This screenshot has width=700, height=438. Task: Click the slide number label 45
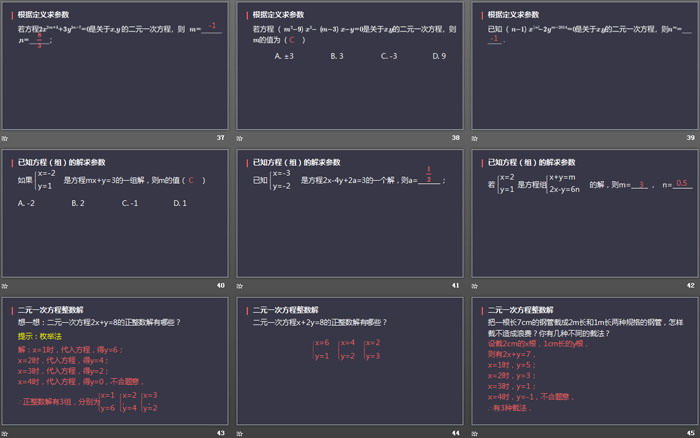point(691,433)
